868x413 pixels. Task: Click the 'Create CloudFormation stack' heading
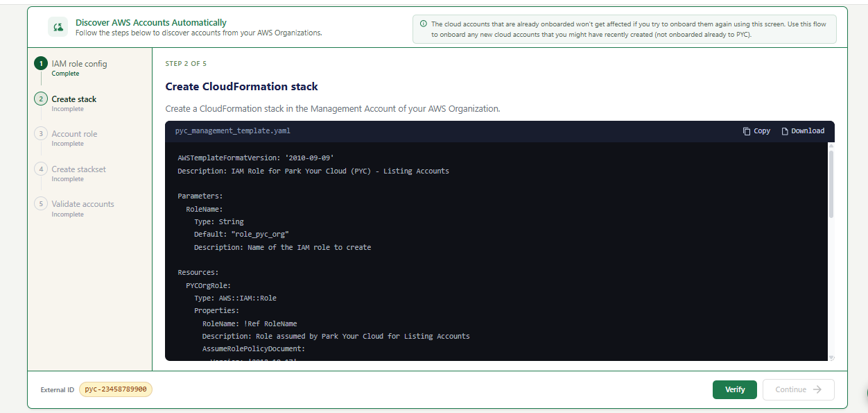[x=241, y=87]
